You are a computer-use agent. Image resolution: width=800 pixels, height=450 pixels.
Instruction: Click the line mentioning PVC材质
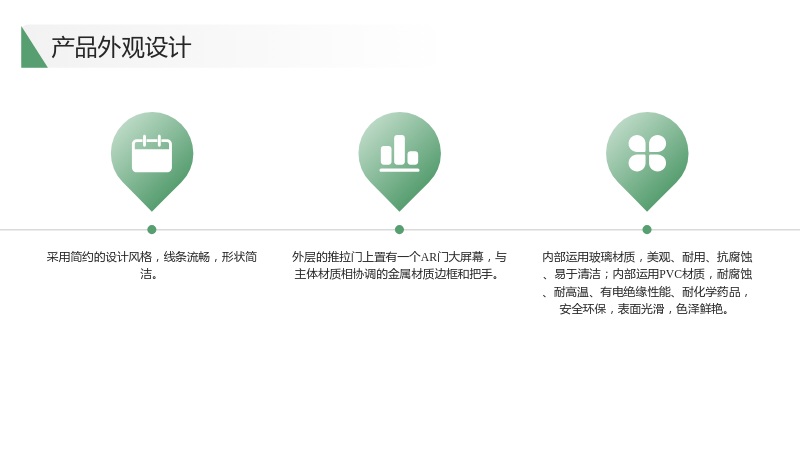(647, 274)
